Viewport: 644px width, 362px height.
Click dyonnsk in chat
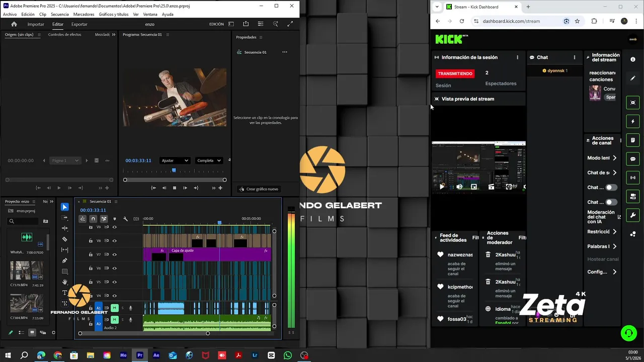coord(557,71)
